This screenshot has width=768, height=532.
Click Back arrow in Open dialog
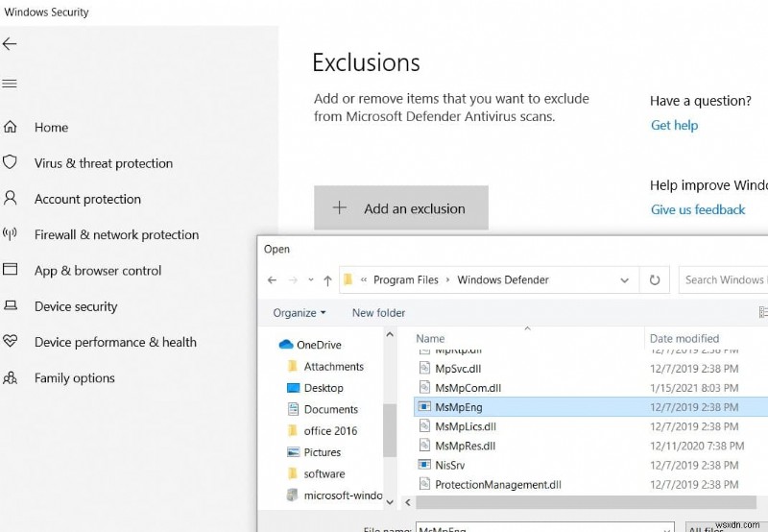coord(272,280)
